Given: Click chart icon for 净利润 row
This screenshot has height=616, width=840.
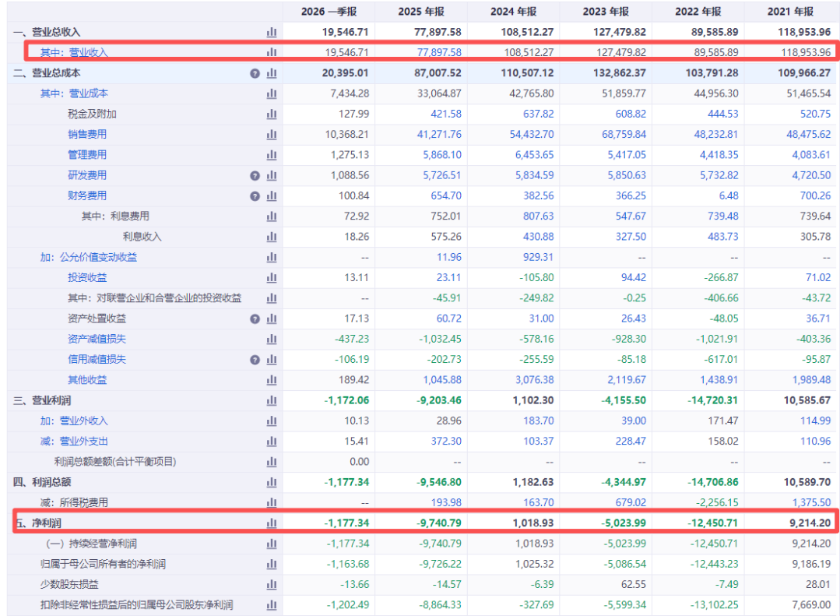Looking at the screenshot, I should (x=272, y=523).
